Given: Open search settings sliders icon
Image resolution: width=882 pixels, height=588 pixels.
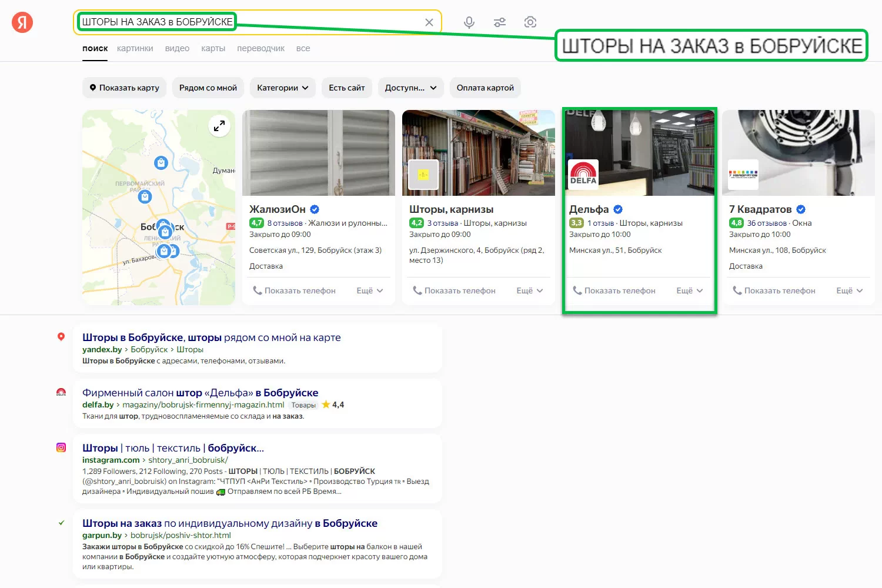Looking at the screenshot, I should click(500, 22).
